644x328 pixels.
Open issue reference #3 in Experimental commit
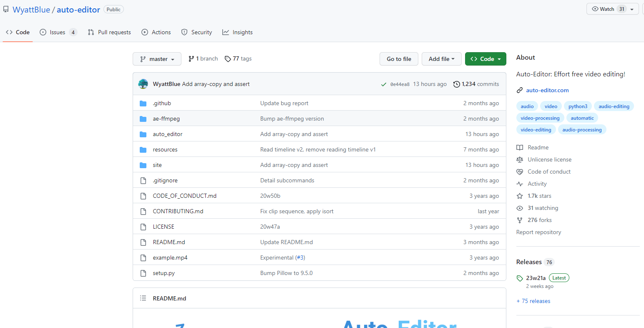click(300, 257)
